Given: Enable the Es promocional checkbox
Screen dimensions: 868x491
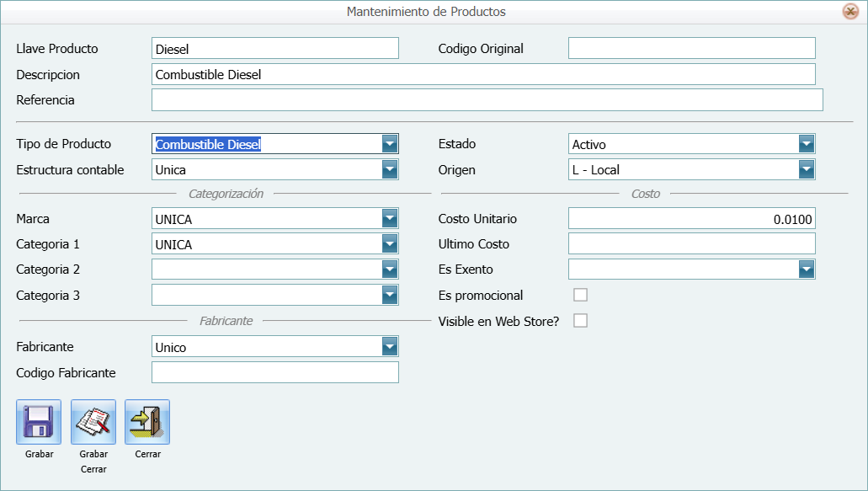Looking at the screenshot, I should tap(580, 295).
